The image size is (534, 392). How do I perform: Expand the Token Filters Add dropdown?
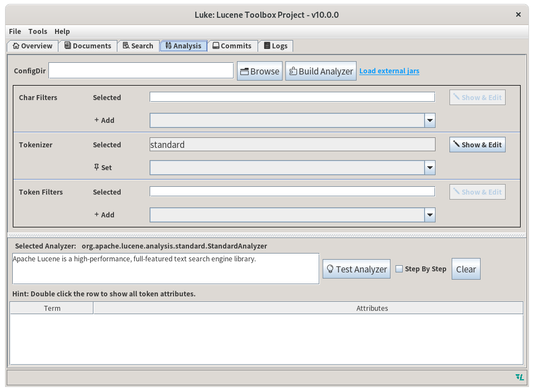coord(430,215)
